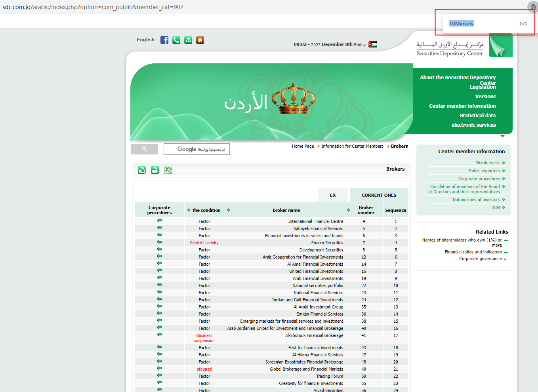Export the brokers table to Excel
This screenshot has width=538, height=392.
[168, 170]
